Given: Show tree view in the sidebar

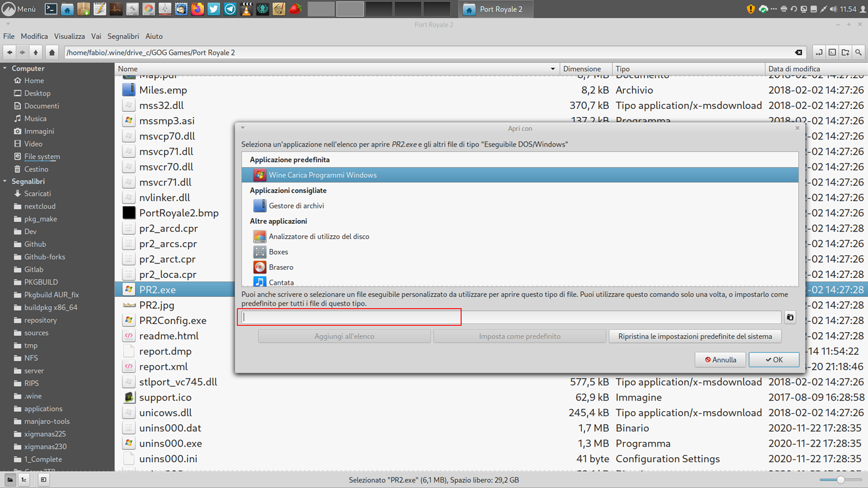Looking at the screenshot, I should point(23,480).
